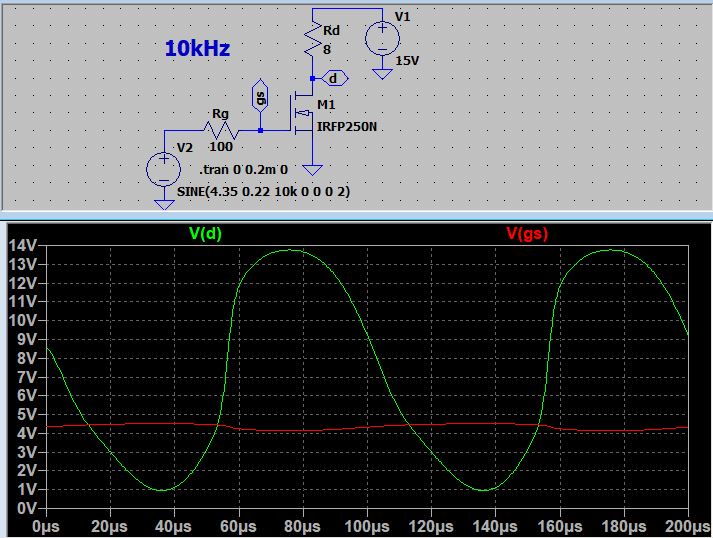The width and height of the screenshot is (713, 538).
Task: Click the IRFP250N model name
Action: click(347, 126)
